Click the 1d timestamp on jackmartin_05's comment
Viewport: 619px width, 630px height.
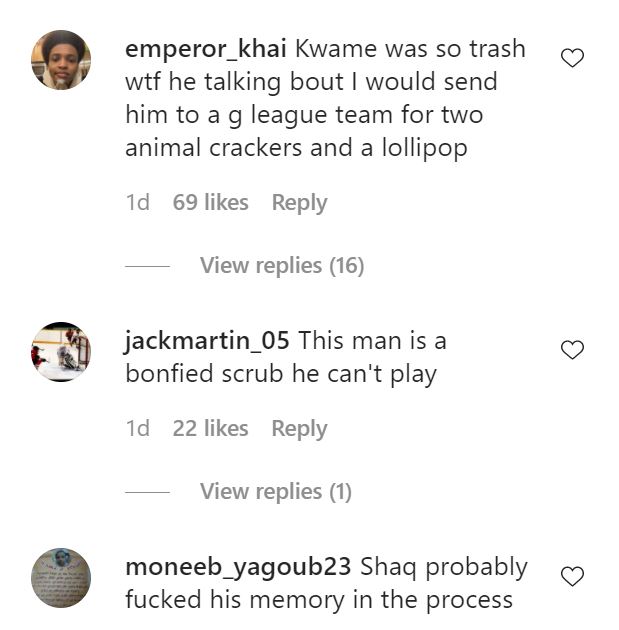point(137,428)
